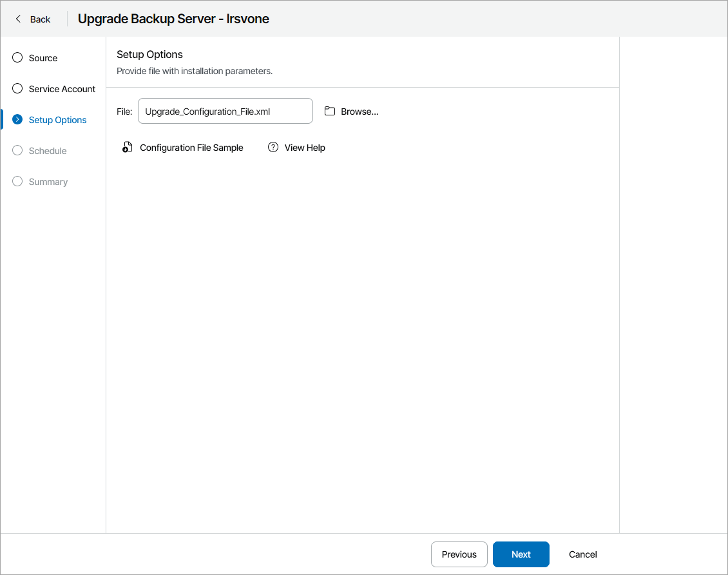The image size is (728, 575).
Task: Click the Service Account step circle
Action: click(17, 89)
